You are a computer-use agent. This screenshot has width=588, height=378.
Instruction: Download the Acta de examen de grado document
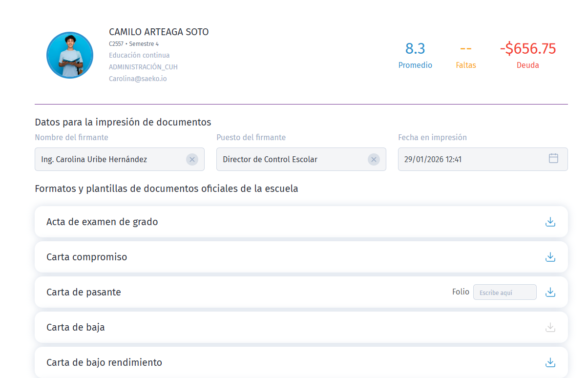pyautogui.click(x=550, y=222)
